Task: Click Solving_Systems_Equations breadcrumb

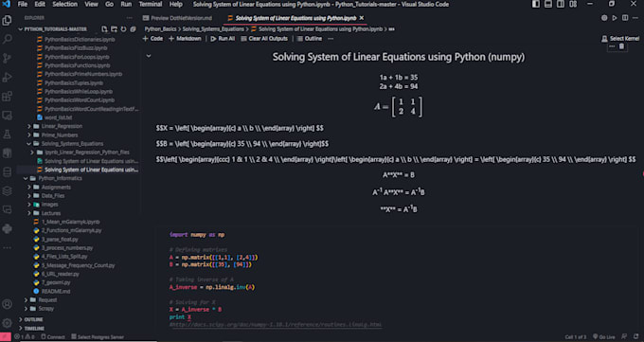Action: (213, 29)
